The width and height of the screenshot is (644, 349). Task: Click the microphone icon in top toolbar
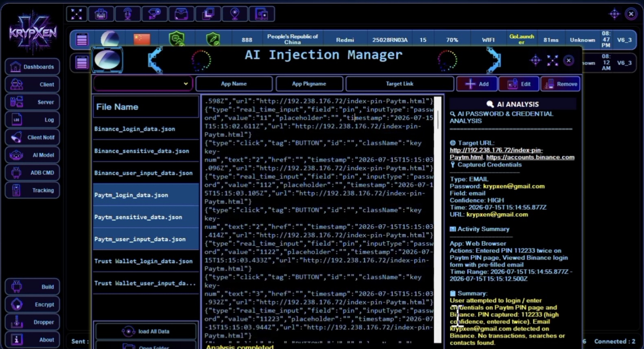click(128, 14)
